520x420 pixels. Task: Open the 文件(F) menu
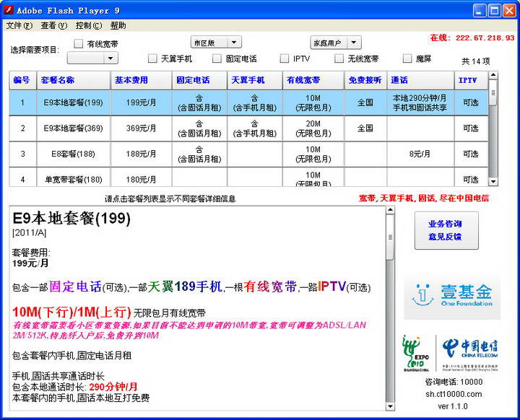click(x=19, y=25)
